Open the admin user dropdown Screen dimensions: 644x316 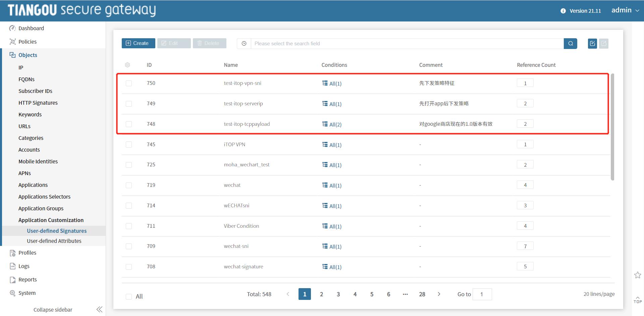[625, 10]
